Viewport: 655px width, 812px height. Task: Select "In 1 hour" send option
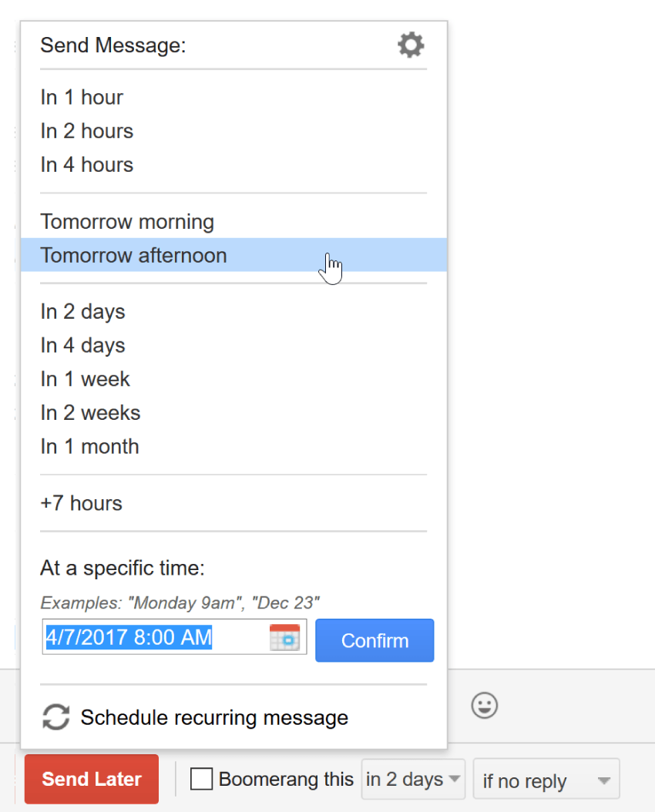coord(82,98)
